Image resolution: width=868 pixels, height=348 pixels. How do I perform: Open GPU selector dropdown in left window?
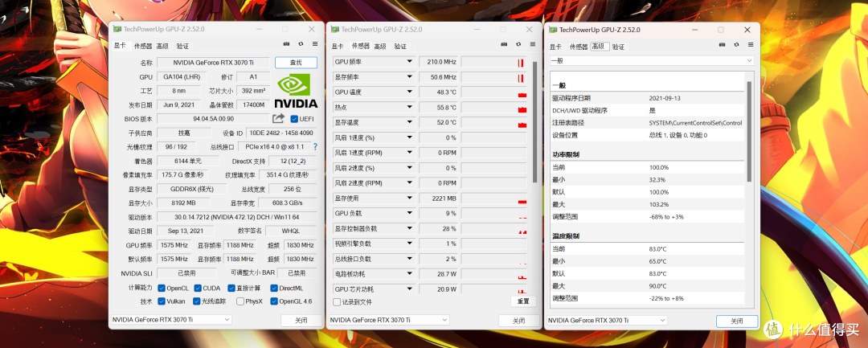pyautogui.click(x=171, y=320)
